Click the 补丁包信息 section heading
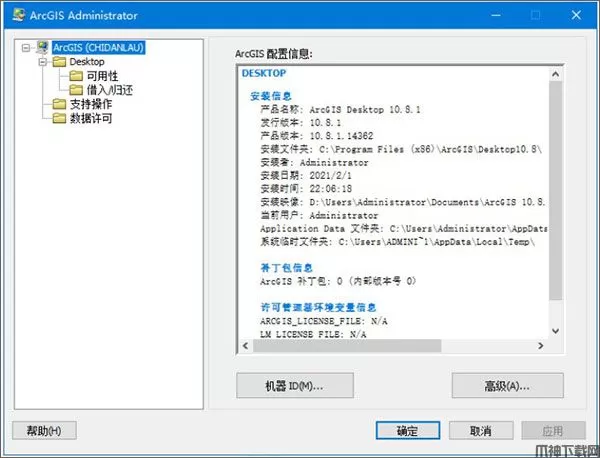 pos(287,268)
